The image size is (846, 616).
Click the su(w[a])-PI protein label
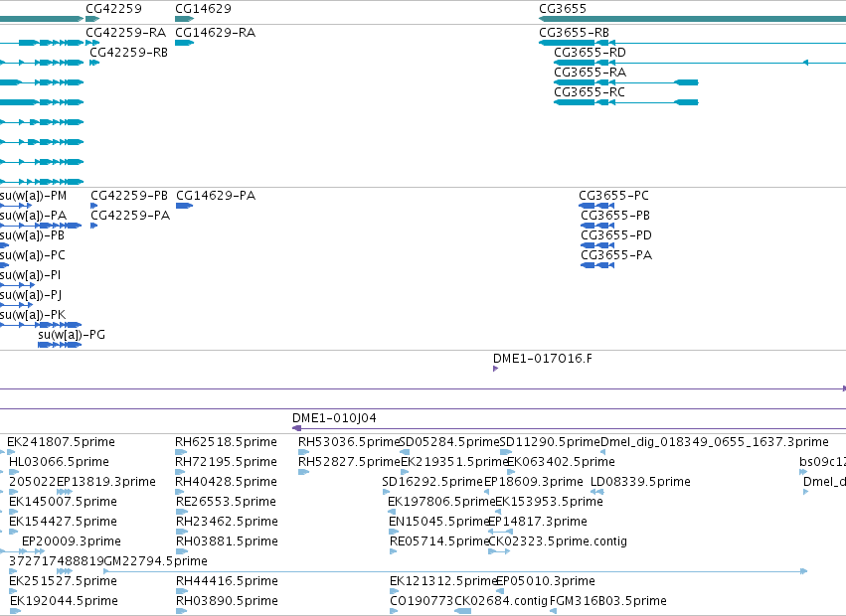coord(31,275)
